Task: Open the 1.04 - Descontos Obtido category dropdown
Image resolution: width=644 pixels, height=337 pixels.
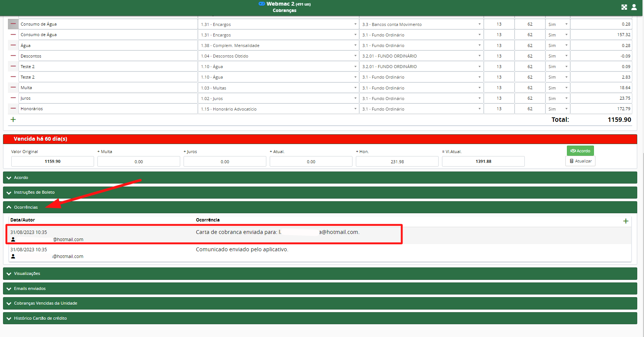Action: pos(278,56)
